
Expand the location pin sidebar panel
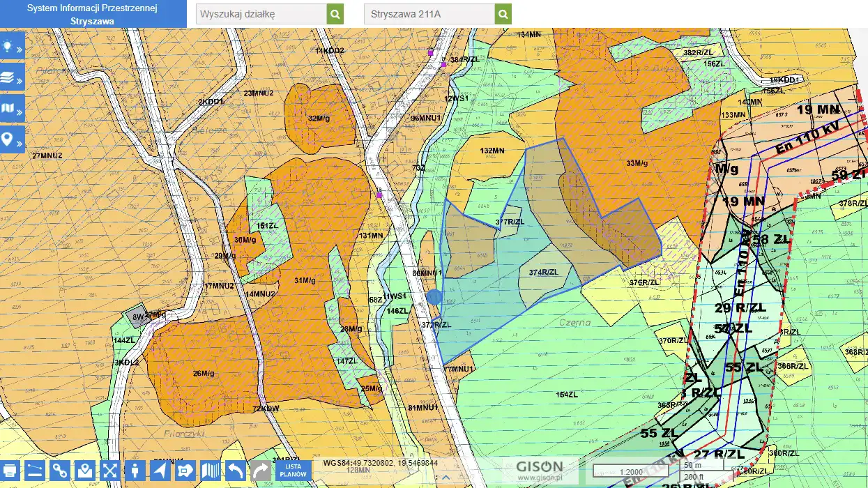(x=13, y=141)
